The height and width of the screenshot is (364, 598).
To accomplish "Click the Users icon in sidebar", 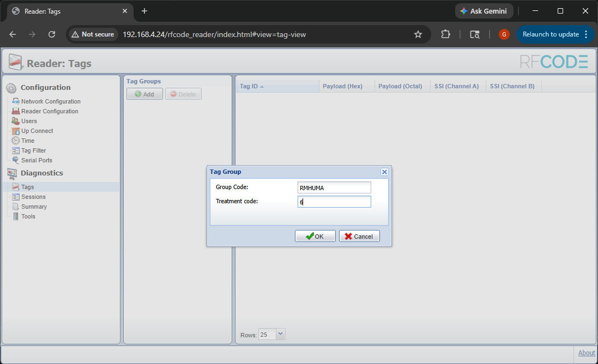I will pos(16,121).
